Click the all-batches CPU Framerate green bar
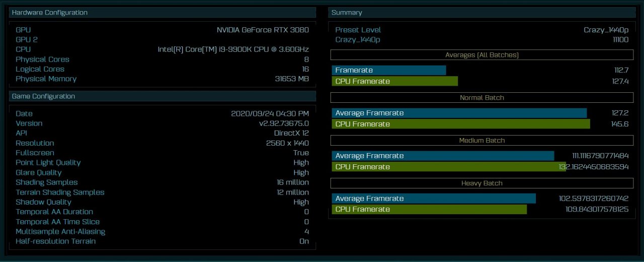The image size is (644, 262). point(395,81)
